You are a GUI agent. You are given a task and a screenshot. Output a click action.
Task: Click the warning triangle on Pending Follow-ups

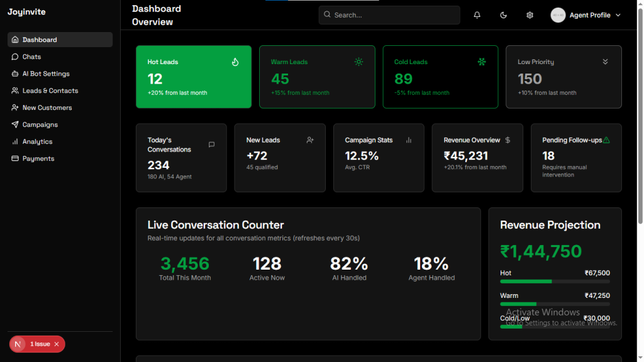pos(606,140)
